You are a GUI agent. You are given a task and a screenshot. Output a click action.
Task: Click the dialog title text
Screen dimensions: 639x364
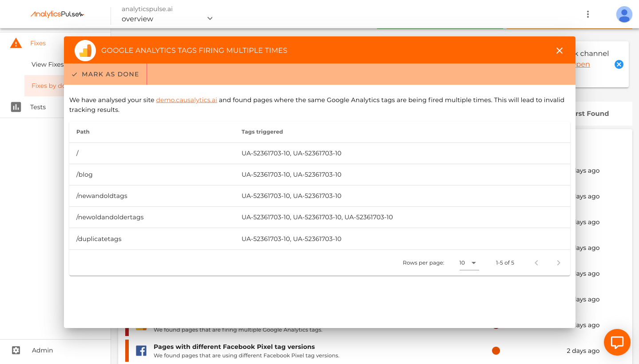(x=194, y=51)
